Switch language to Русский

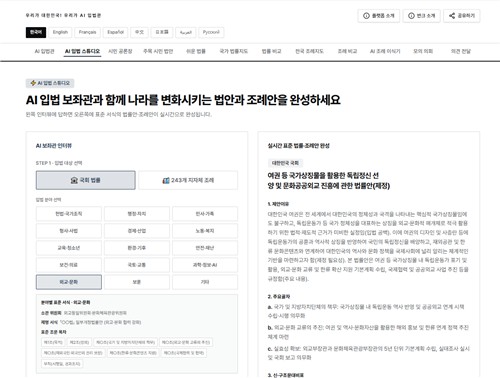click(x=211, y=32)
